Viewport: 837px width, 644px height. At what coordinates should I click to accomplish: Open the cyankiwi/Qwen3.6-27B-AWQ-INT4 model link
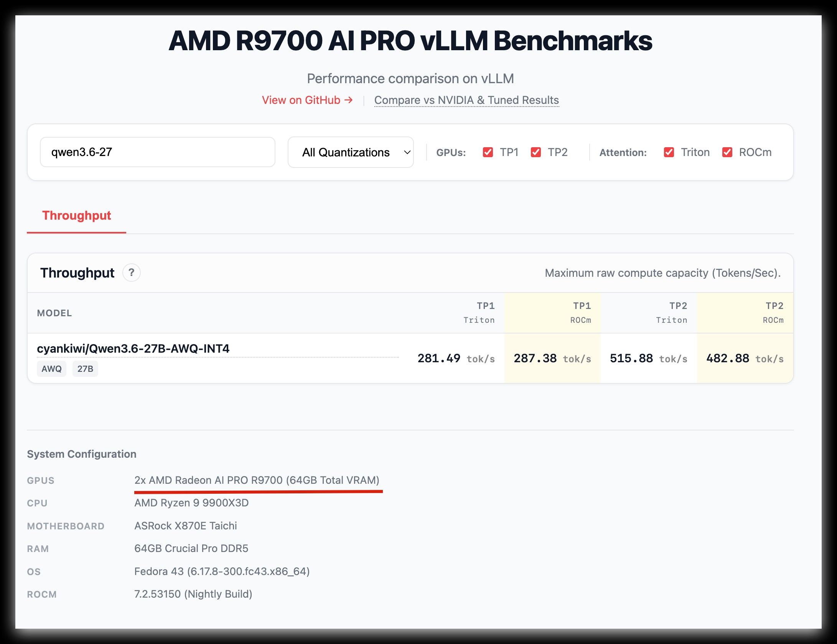pos(133,348)
